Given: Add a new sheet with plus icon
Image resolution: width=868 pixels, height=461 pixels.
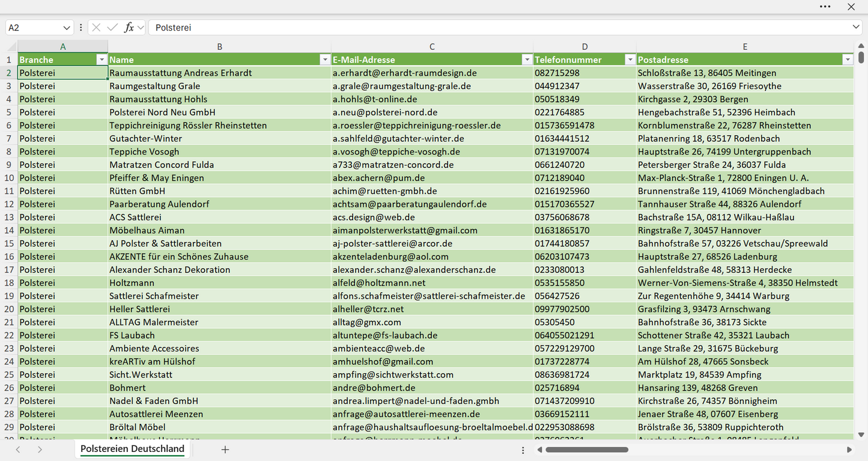Looking at the screenshot, I should click(225, 450).
